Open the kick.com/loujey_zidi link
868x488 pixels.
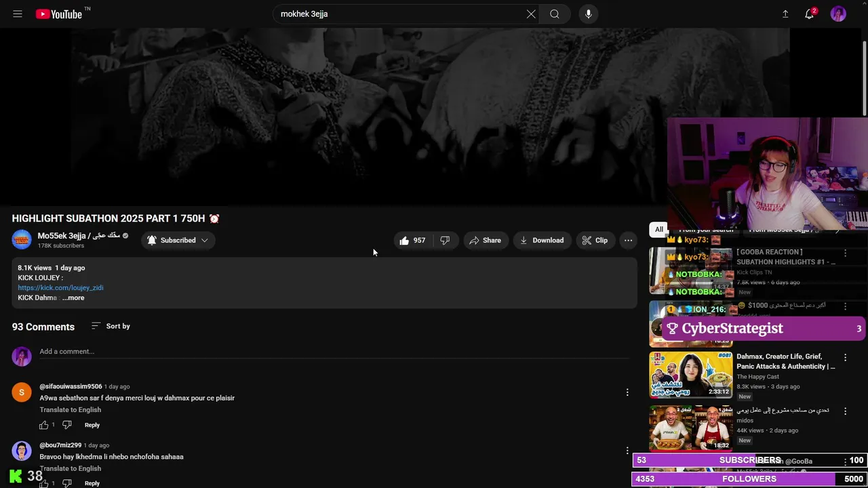[x=60, y=287]
